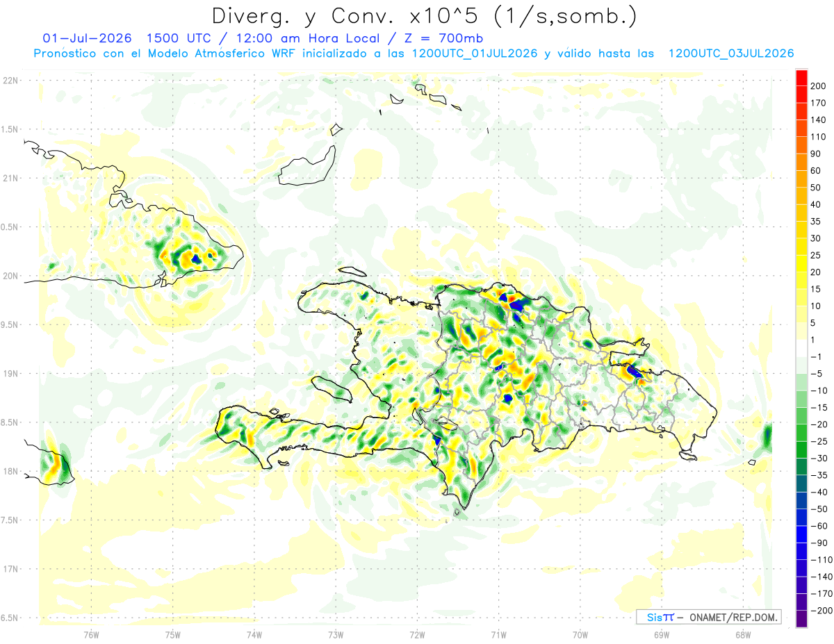Select the purple -200 color scale swatch

(801, 618)
